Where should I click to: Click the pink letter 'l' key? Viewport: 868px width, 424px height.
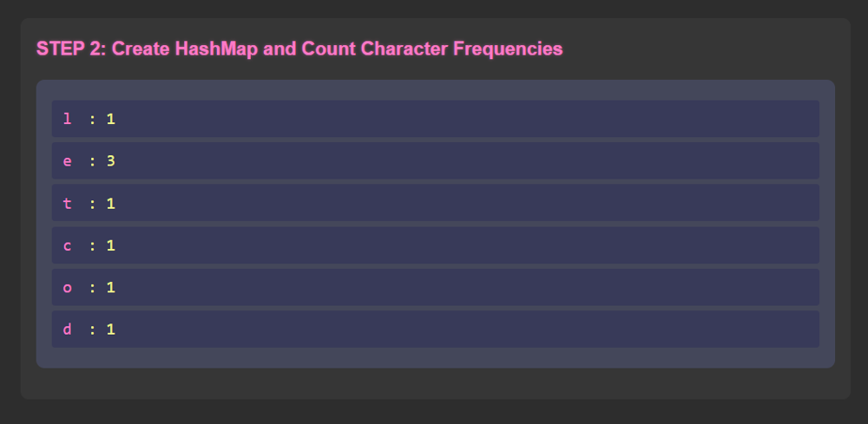click(68, 119)
